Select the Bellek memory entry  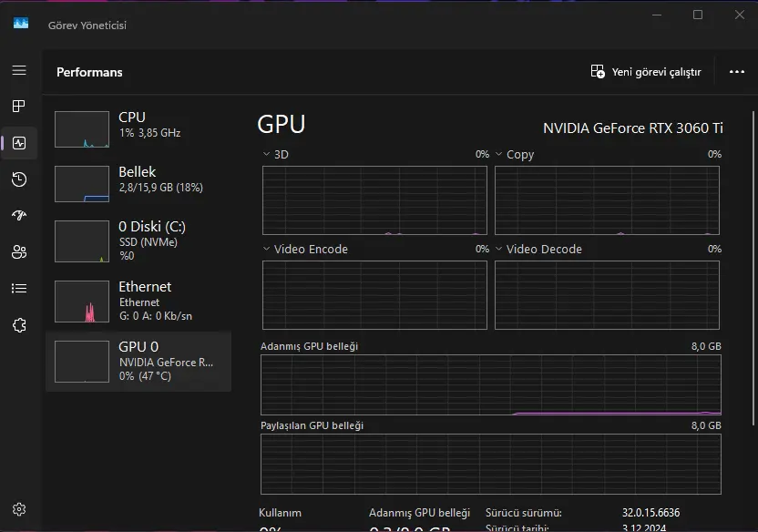pyautogui.click(x=138, y=184)
